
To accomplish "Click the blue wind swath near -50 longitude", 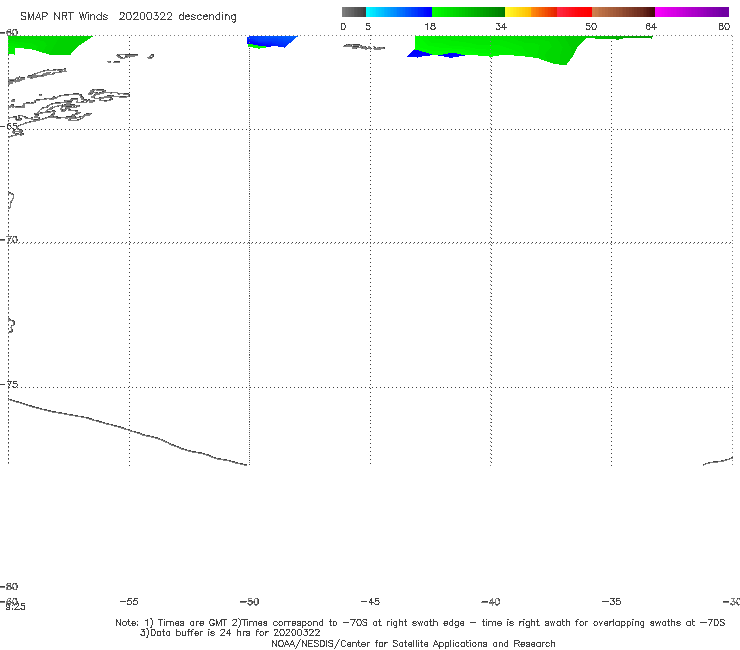I will [270, 41].
